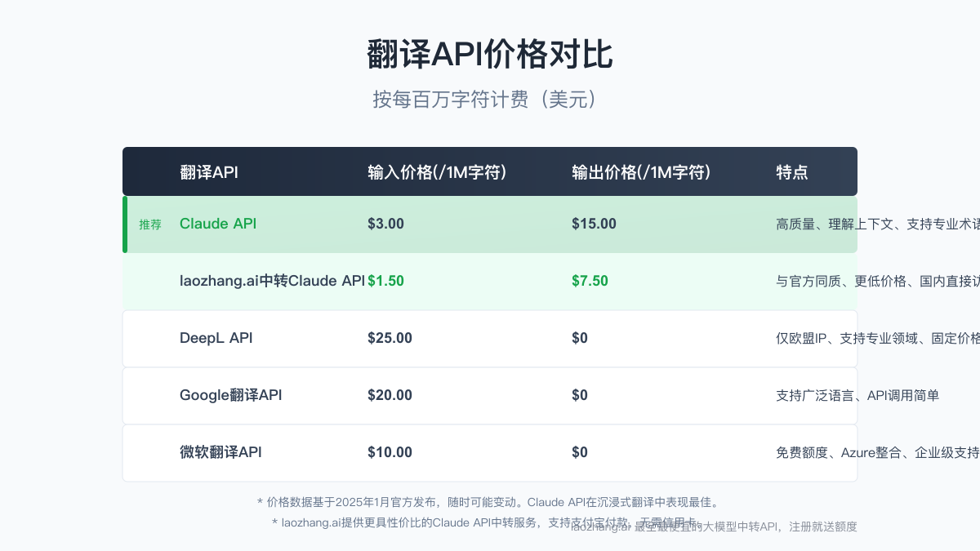Open the laozhang.ai中转Claude API entry
The image size is (980, 551).
tap(271, 280)
